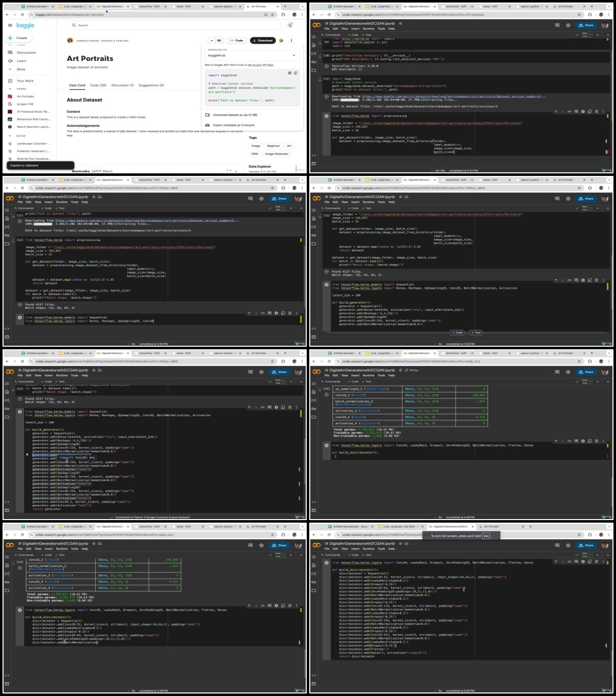Screen dimensions: 616x696
Task: Click Share in the Colab window showing fullscreen hint
Action: [x=586, y=545]
